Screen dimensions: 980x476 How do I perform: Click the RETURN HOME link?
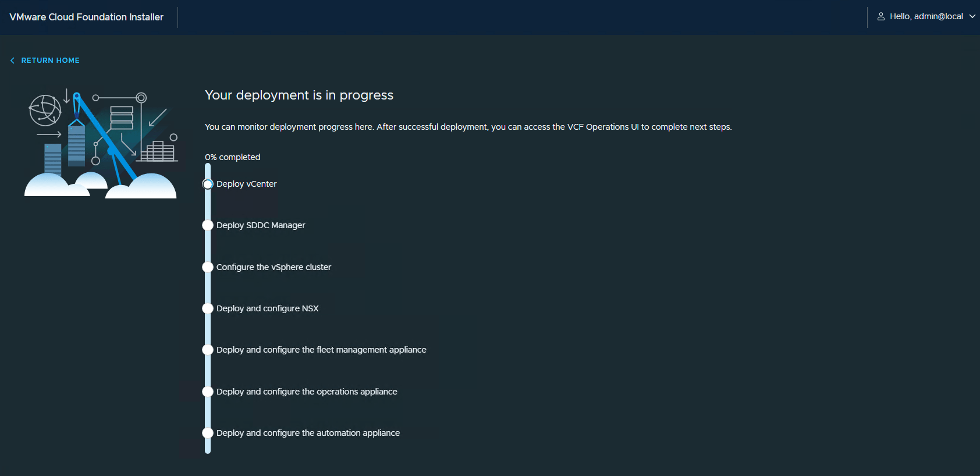(x=50, y=61)
